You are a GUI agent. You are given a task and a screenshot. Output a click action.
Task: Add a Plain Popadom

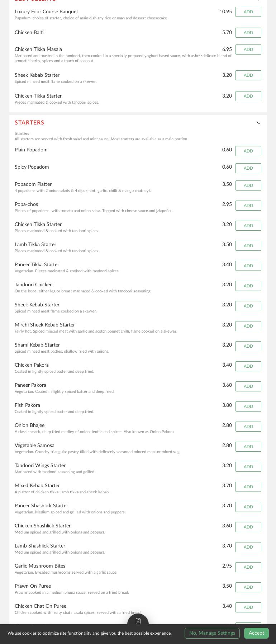[248, 151]
